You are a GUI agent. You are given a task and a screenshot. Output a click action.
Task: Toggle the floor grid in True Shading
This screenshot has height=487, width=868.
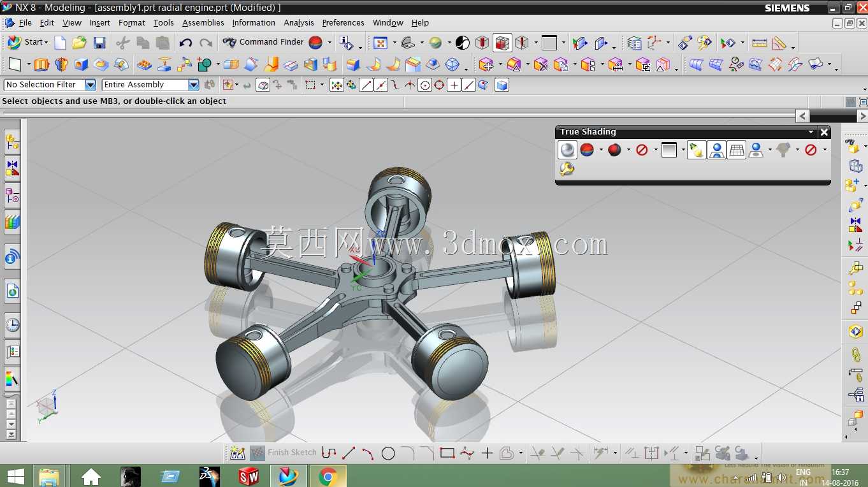point(737,150)
